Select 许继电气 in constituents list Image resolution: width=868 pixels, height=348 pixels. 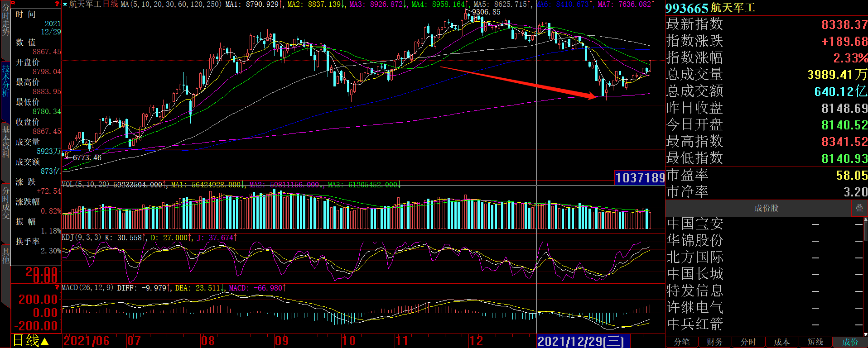point(695,308)
